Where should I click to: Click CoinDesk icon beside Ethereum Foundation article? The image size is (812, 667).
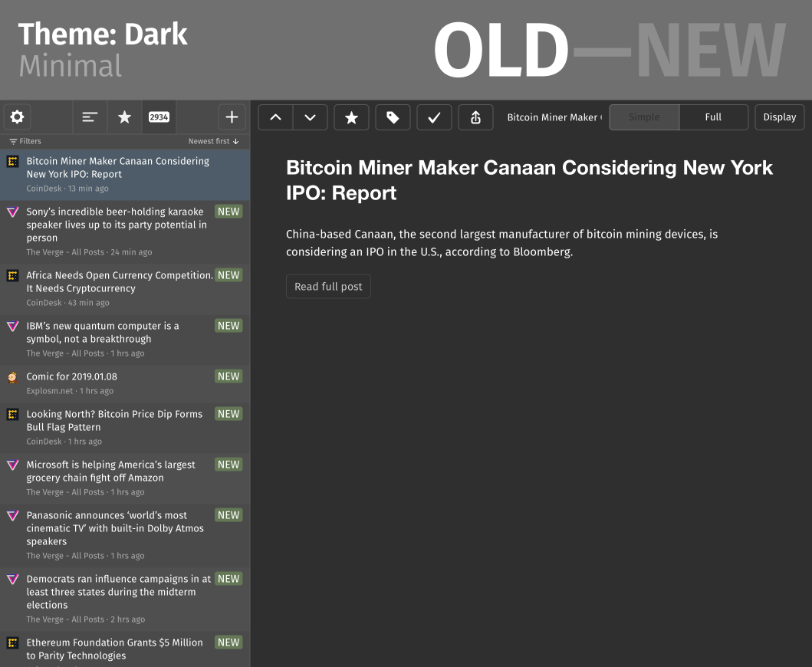coord(13,642)
